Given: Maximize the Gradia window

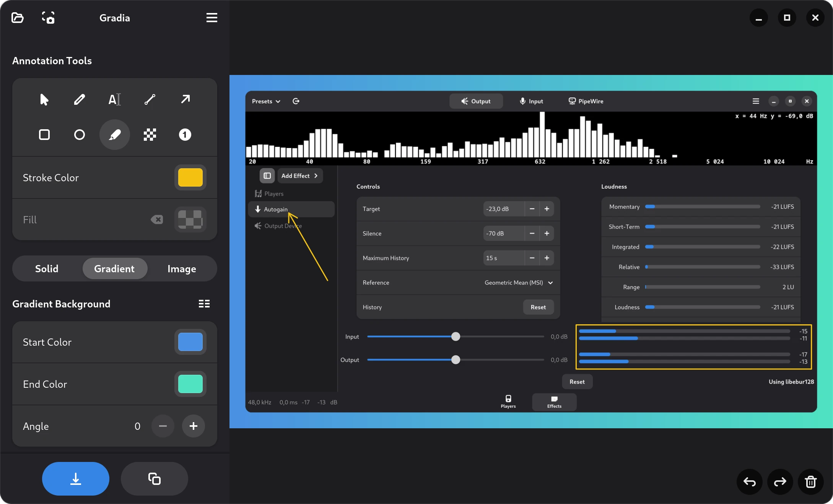Looking at the screenshot, I should pyautogui.click(x=787, y=18).
